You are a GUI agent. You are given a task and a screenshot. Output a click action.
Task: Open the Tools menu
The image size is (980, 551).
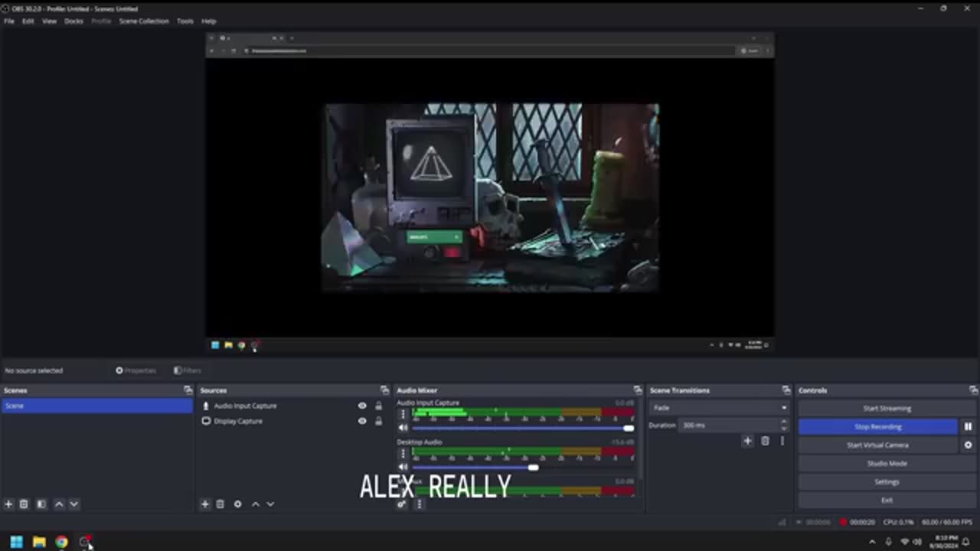(x=185, y=21)
